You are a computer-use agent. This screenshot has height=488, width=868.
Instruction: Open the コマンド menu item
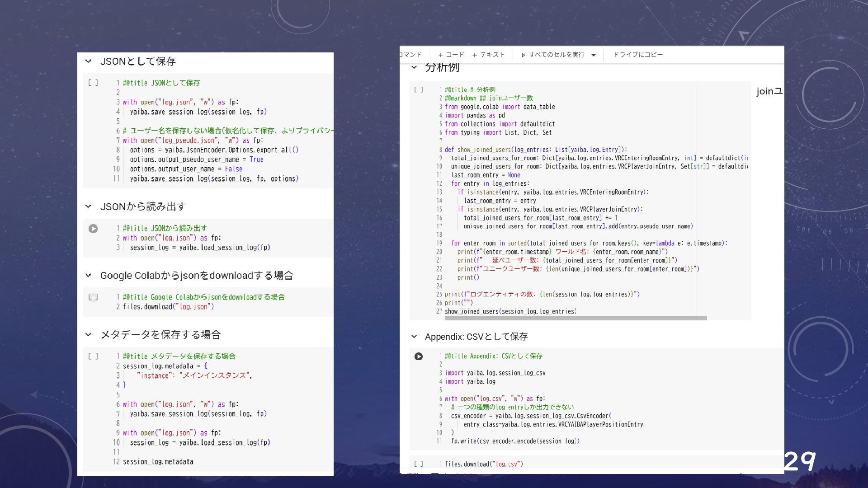pos(410,55)
